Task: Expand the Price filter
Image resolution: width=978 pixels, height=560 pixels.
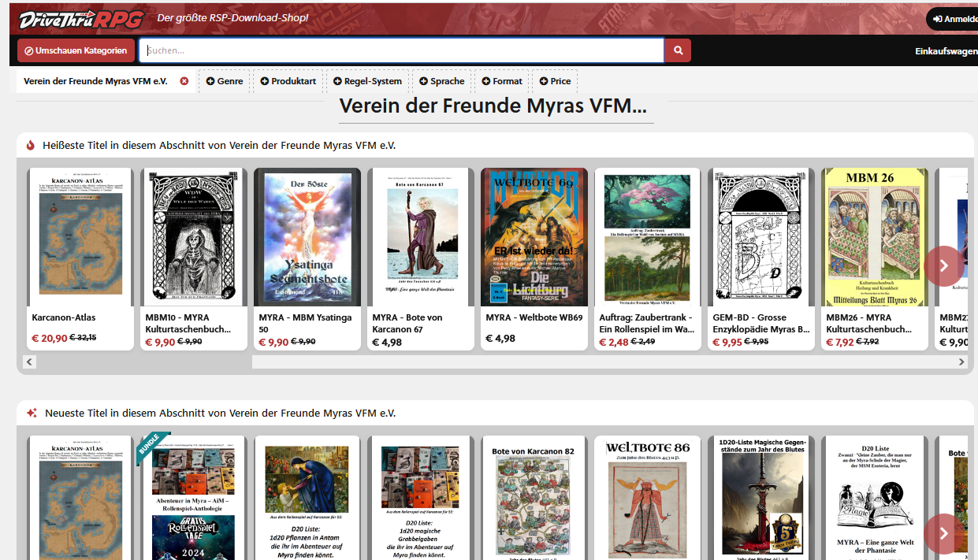Action: [x=555, y=81]
